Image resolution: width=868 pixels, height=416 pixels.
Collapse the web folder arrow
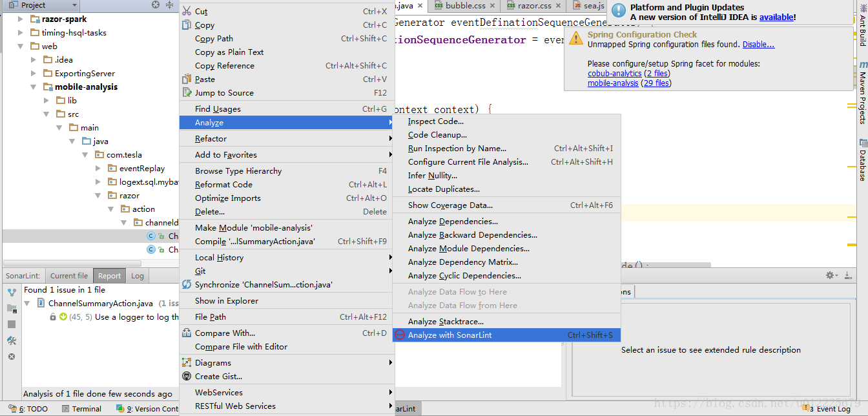pos(21,46)
